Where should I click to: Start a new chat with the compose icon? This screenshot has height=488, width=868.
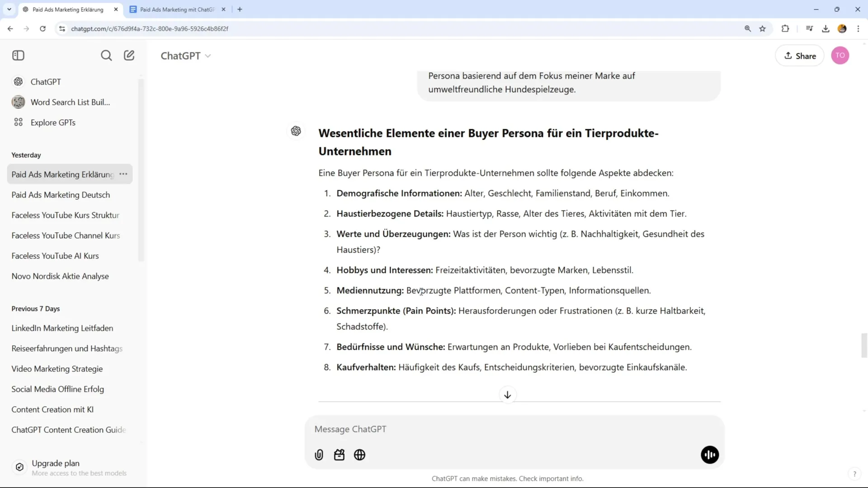(129, 56)
